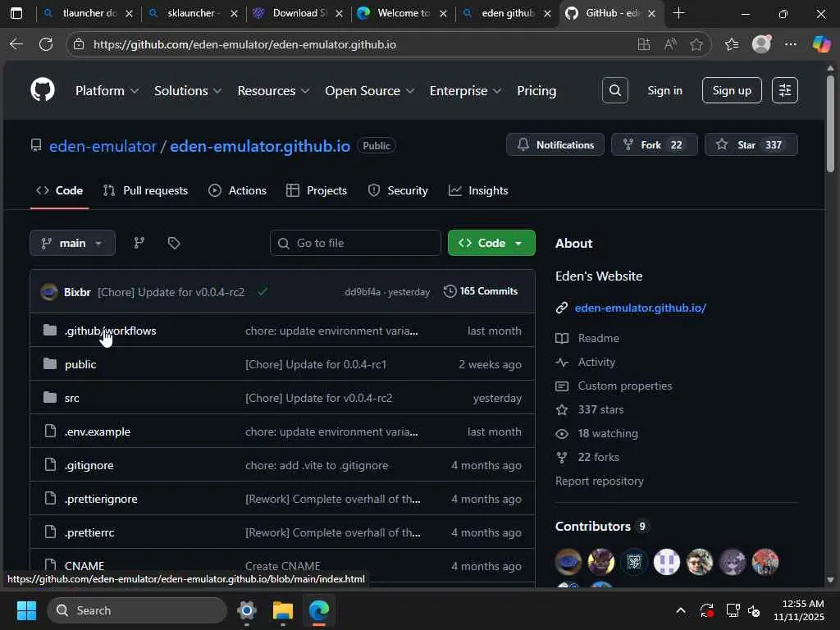Viewport: 840px width, 630px height.
Task: Switch to the eden github browser tab
Action: point(507,13)
